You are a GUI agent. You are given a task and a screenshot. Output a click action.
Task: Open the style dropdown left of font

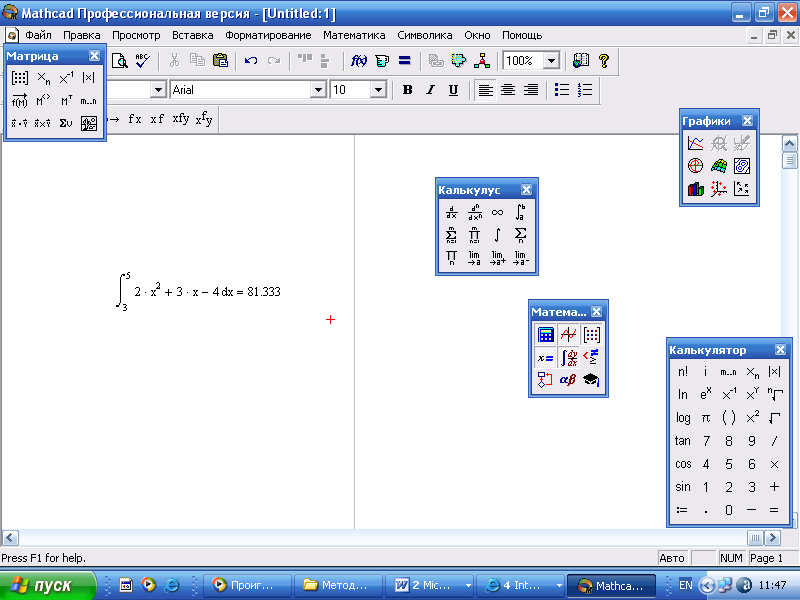[158, 90]
